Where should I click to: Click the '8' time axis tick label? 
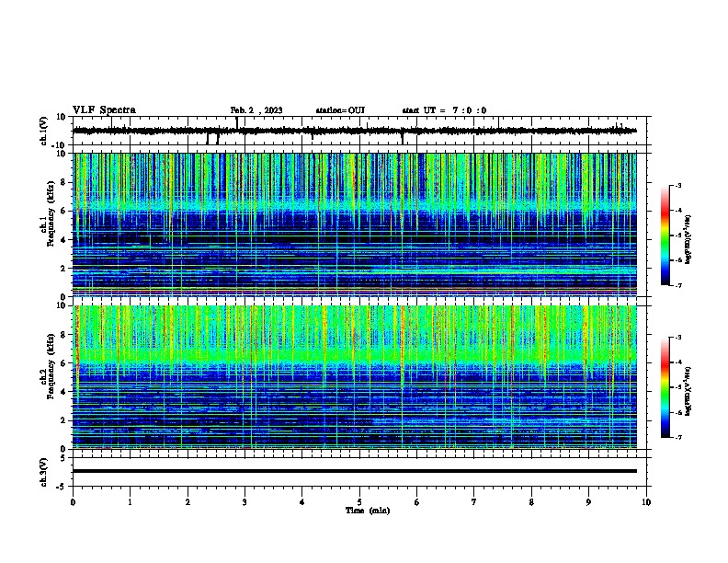[x=531, y=502]
